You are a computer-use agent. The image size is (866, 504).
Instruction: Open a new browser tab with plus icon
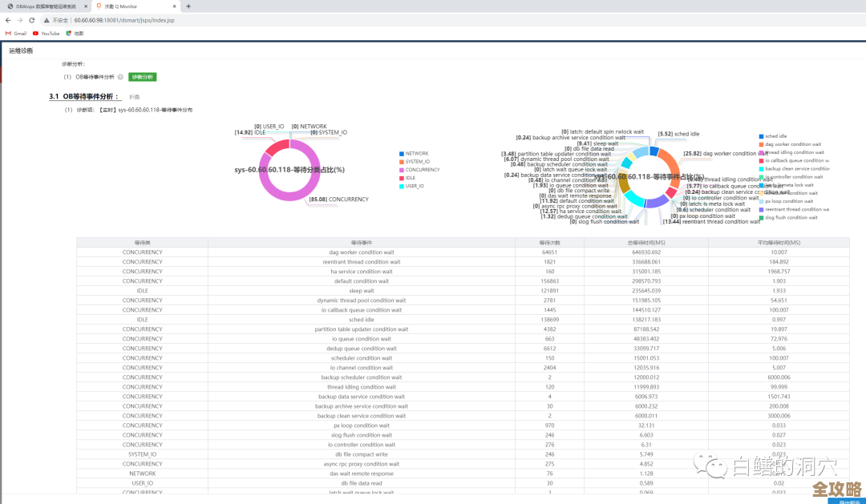click(x=188, y=6)
